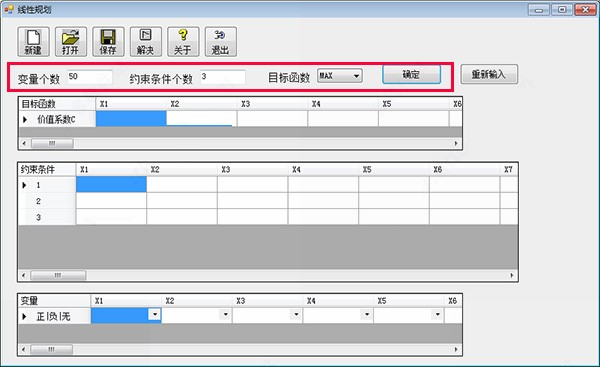Select constraint row 3 cell under X4
Screen dimensions: 600x367
click(x=323, y=217)
